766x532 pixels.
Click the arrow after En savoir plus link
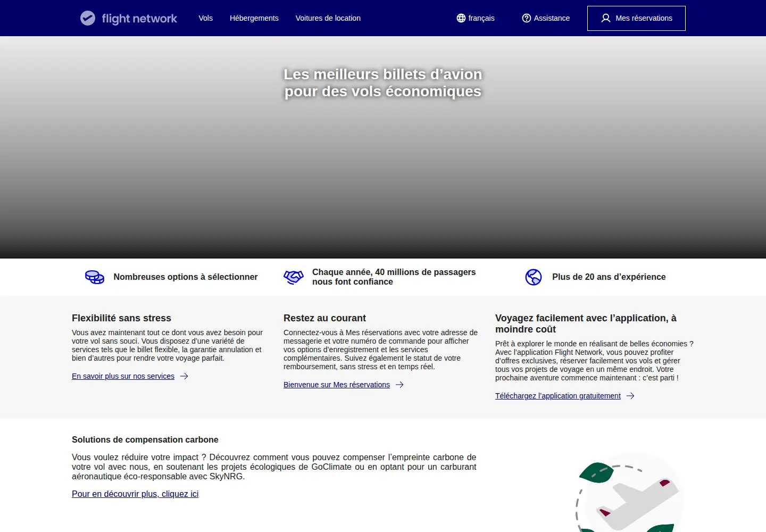tap(184, 376)
